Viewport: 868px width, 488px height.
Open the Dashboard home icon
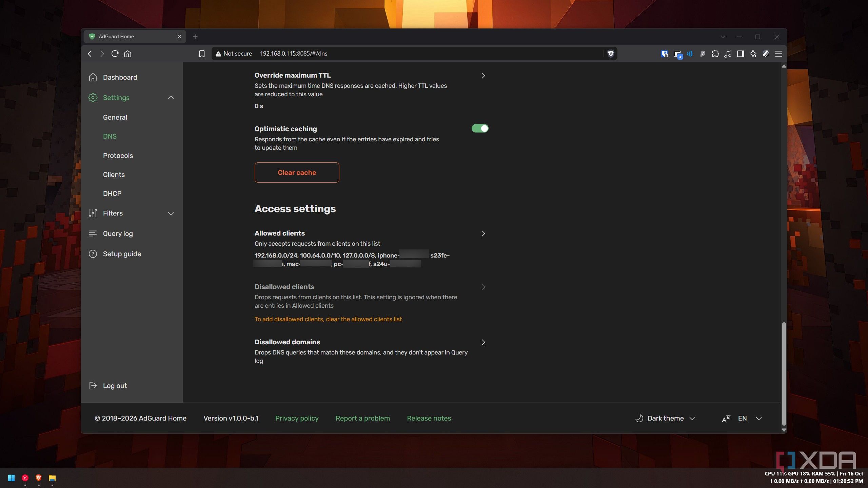coord(93,77)
